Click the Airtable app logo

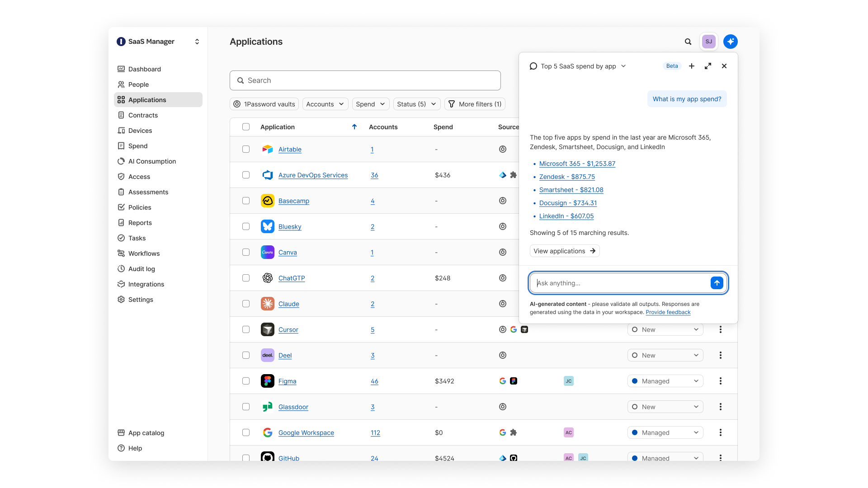click(x=268, y=149)
